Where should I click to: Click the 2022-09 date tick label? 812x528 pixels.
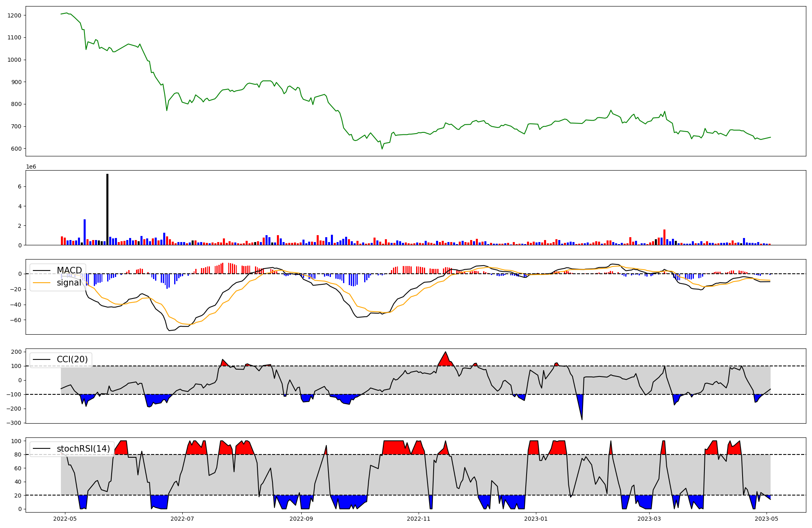(x=301, y=519)
